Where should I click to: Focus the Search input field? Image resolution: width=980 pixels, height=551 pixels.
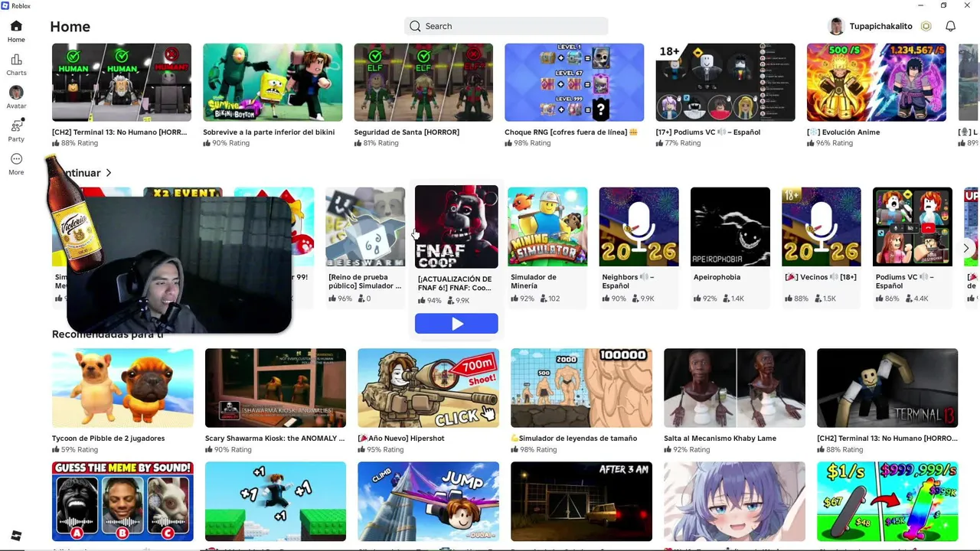pos(506,26)
